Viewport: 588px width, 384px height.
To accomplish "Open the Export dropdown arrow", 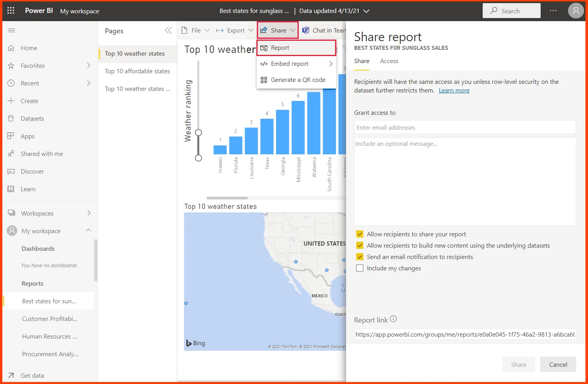I will pos(251,30).
